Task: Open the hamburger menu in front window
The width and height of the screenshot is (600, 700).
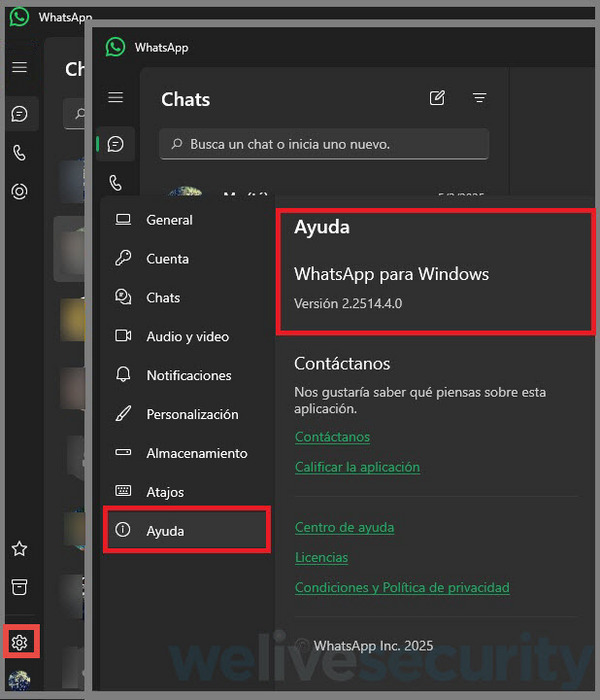Action: pos(116,98)
